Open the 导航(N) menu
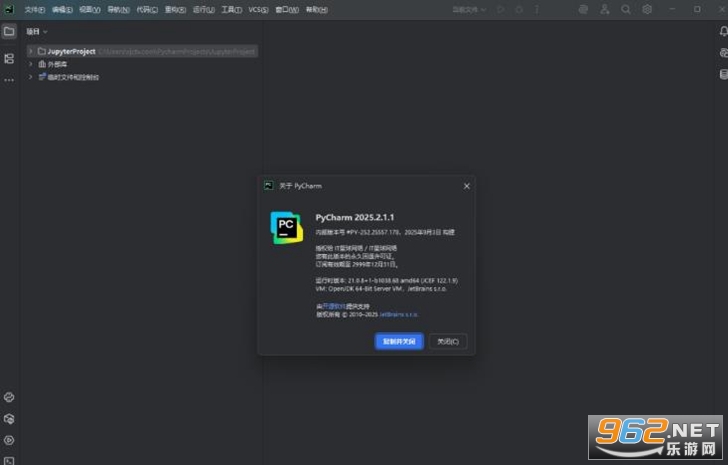Screen dimensions: 728x465 [x=118, y=10]
